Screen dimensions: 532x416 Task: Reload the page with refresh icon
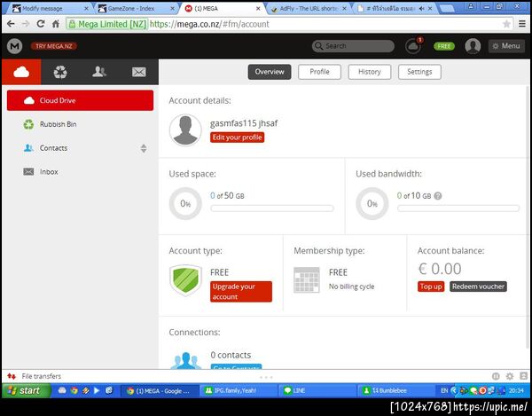point(41,24)
